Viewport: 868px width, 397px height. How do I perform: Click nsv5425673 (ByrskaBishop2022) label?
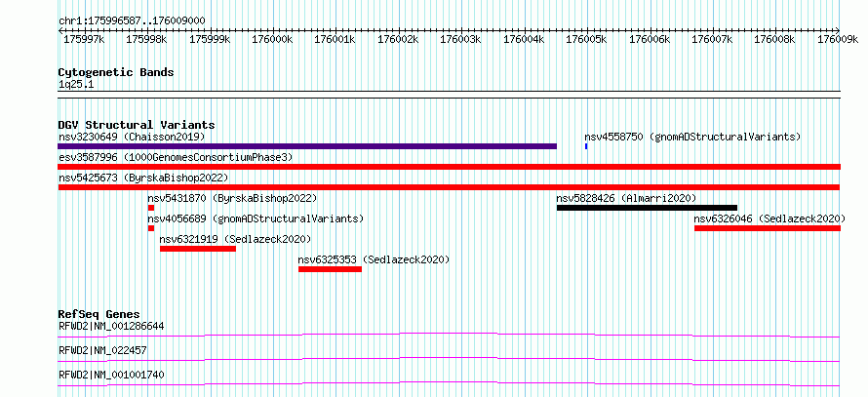(x=143, y=178)
